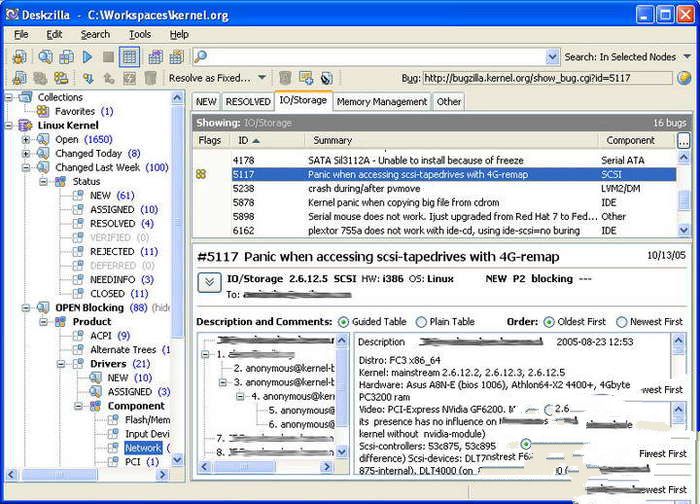This screenshot has height=504, width=700.
Task: Collapse the OPEN Blocking tree node
Action: (26, 308)
